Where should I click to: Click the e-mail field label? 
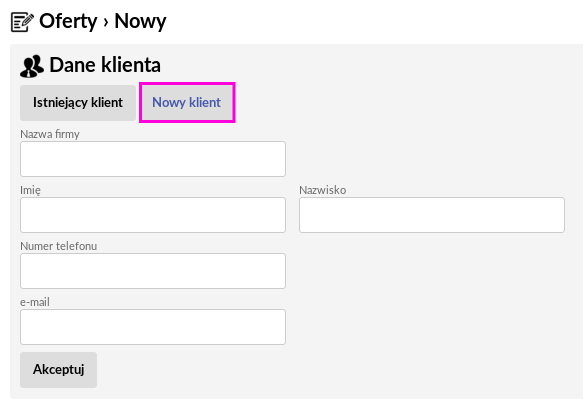pos(35,302)
